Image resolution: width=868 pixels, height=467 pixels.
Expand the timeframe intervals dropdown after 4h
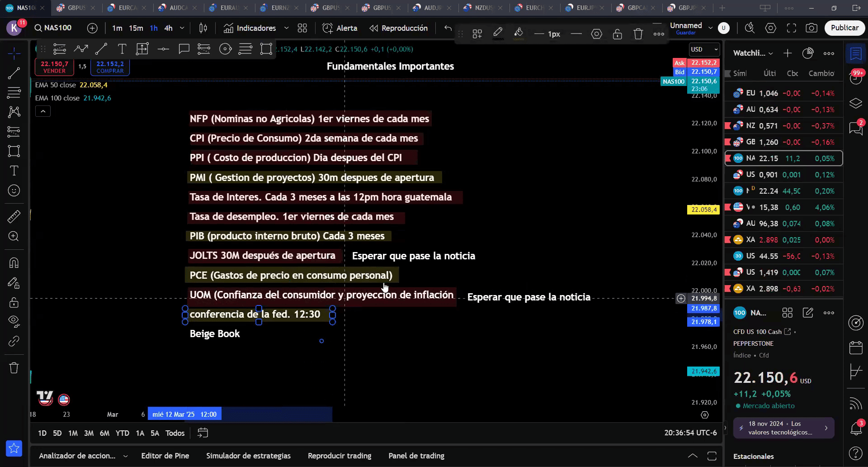point(182,28)
